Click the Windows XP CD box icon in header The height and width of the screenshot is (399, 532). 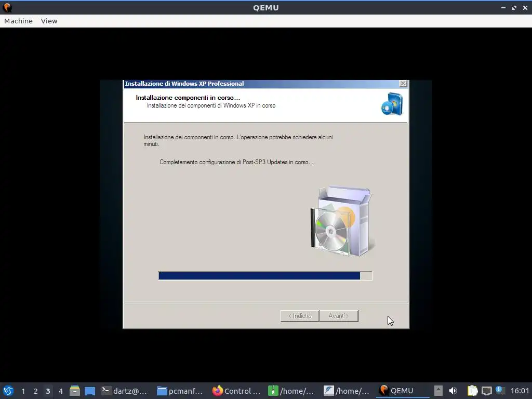click(392, 104)
